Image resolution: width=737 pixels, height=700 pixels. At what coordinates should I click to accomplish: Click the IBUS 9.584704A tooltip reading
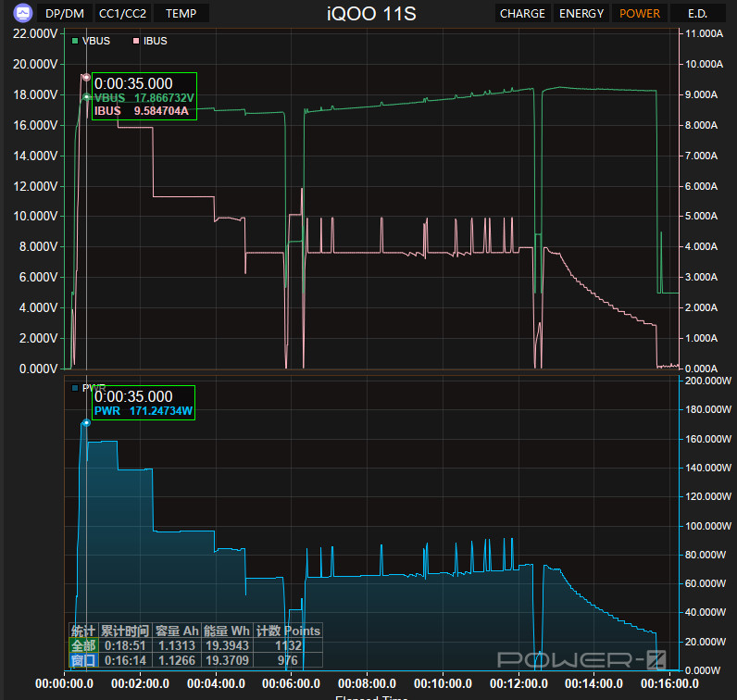(142, 110)
